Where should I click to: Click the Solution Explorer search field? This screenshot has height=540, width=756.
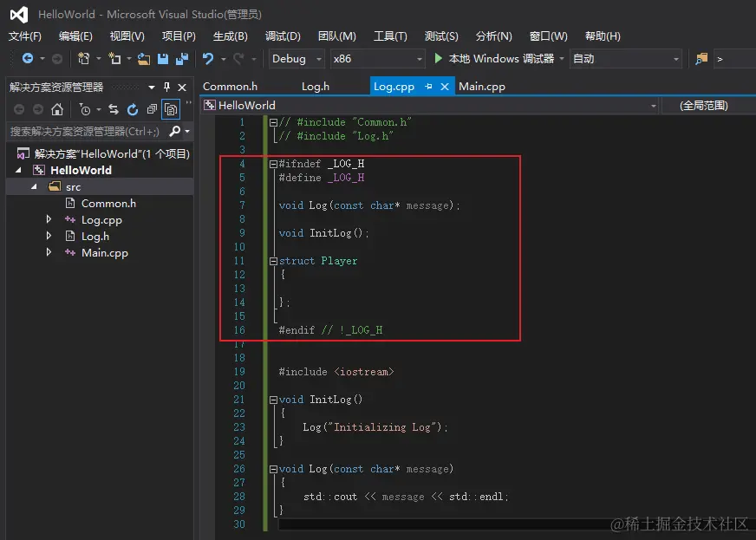(87, 131)
